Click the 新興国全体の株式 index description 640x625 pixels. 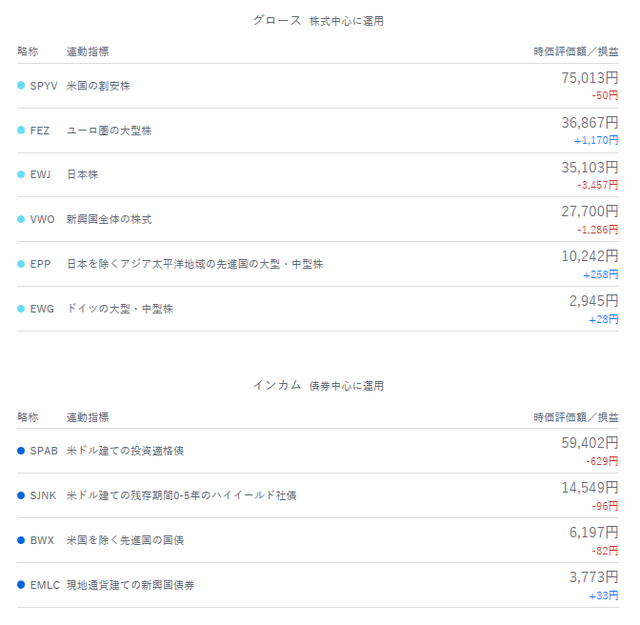pyautogui.click(x=109, y=219)
